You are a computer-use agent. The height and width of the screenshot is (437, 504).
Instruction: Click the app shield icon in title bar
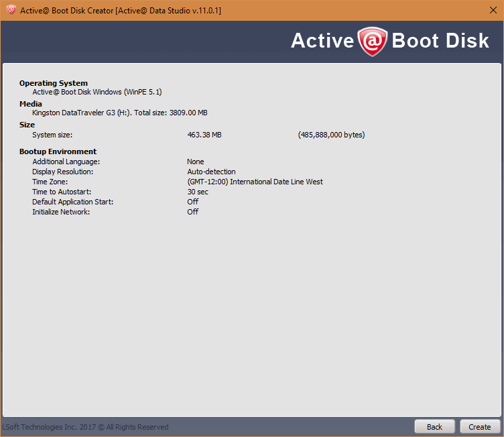pos(11,10)
